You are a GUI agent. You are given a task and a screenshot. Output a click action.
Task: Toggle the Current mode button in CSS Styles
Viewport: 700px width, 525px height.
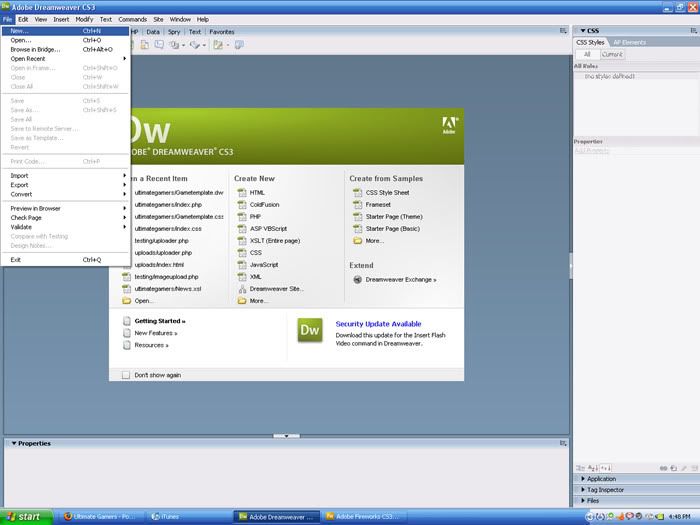coord(612,54)
